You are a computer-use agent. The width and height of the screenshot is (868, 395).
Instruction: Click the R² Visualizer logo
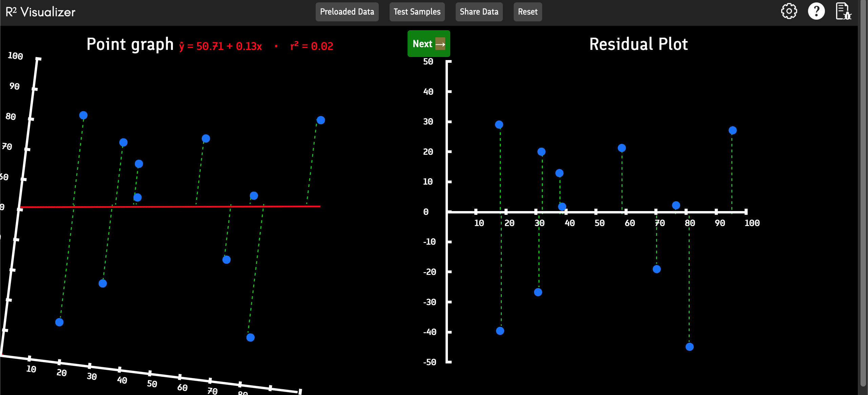(40, 12)
